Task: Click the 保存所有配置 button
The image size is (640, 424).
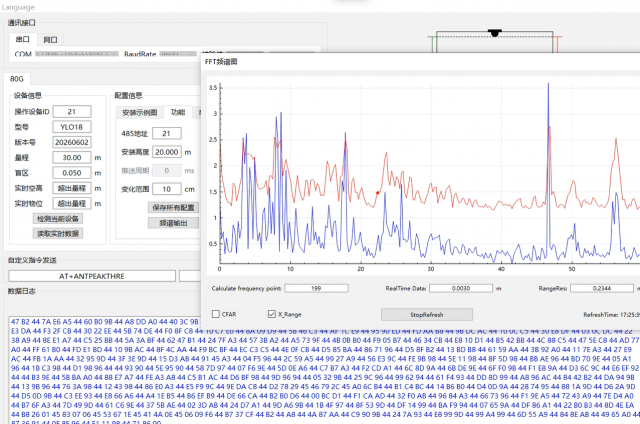Action: click(x=173, y=208)
